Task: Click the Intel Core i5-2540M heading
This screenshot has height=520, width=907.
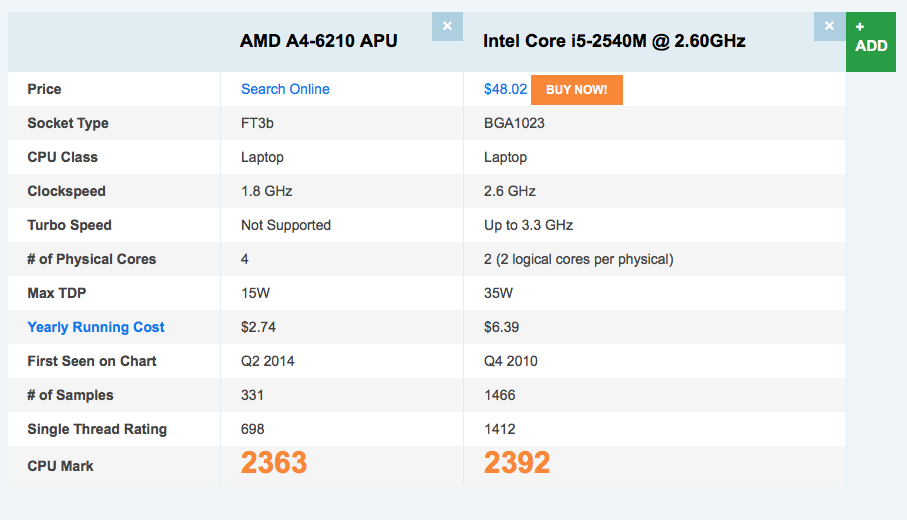Action: tap(614, 41)
